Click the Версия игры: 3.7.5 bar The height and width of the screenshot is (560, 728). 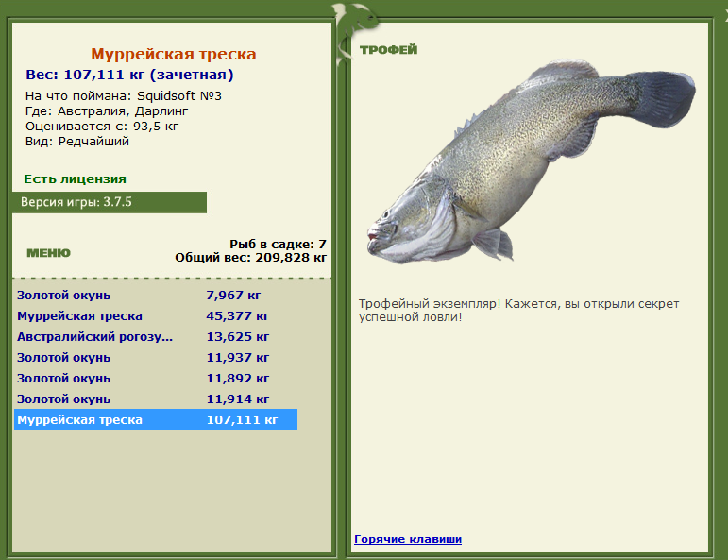110,202
